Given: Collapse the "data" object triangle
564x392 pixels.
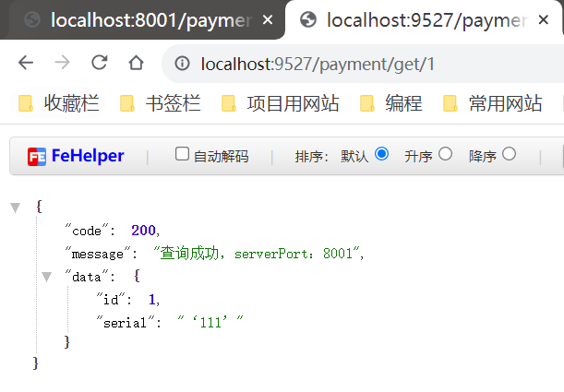Looking at the screenshot, I should coord(47,277).
